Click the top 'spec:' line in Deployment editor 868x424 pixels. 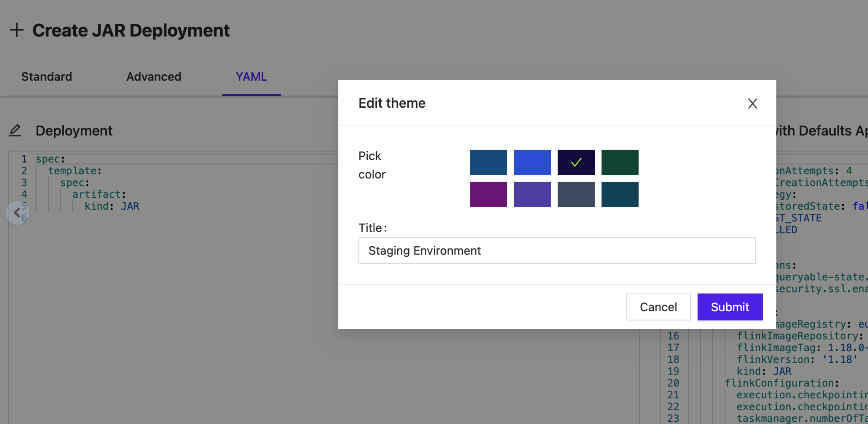click(x=50, y=159)
